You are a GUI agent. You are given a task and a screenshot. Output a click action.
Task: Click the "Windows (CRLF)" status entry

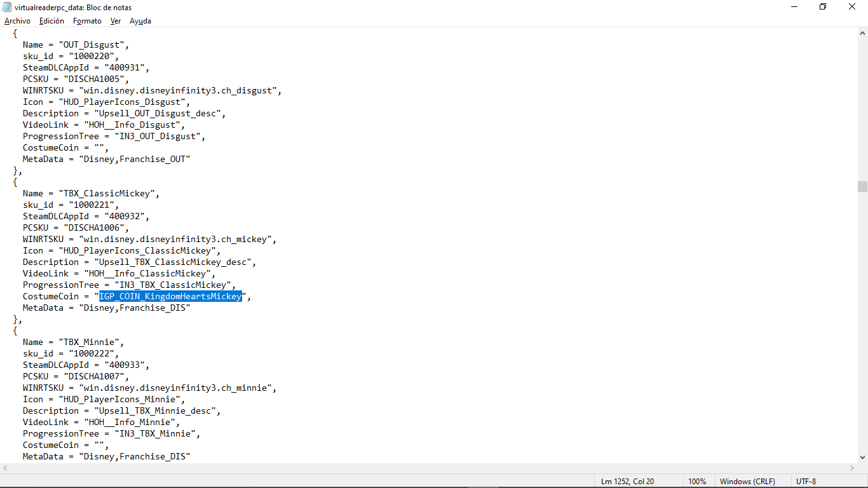click(747, 482)
